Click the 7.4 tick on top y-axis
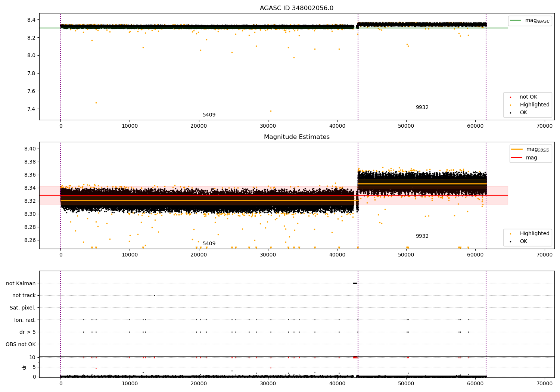 [31, 109]
